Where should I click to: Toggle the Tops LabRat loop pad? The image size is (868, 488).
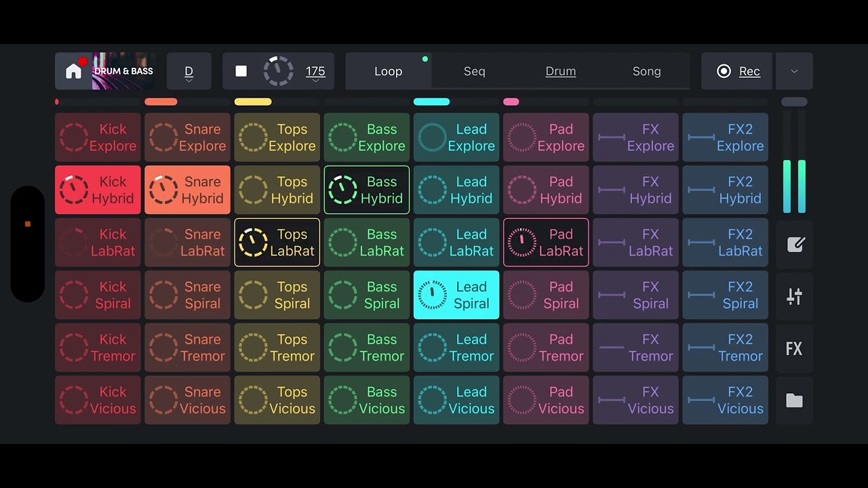coord(277,243)
